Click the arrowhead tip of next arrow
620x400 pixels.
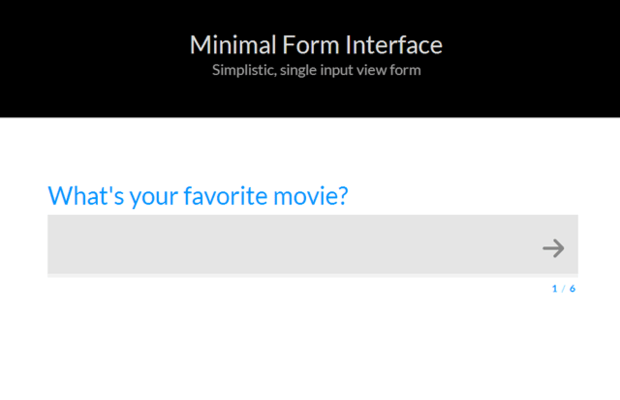pos(561,248)
